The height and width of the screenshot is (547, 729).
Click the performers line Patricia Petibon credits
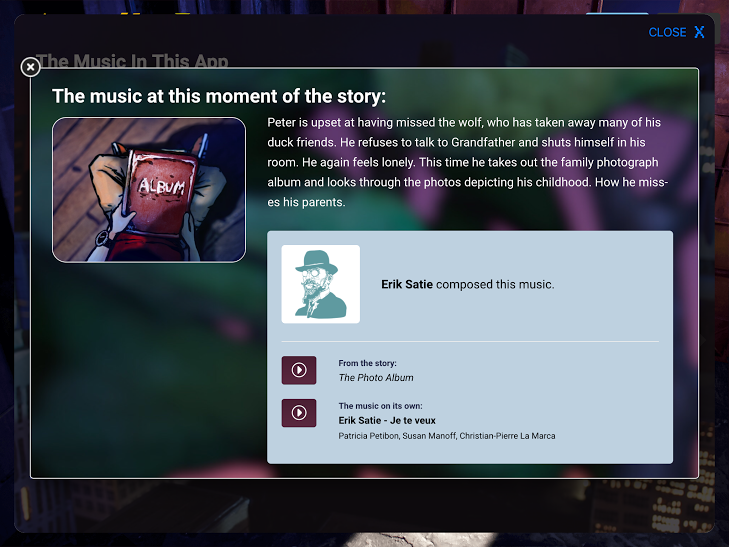click(447, 436)
